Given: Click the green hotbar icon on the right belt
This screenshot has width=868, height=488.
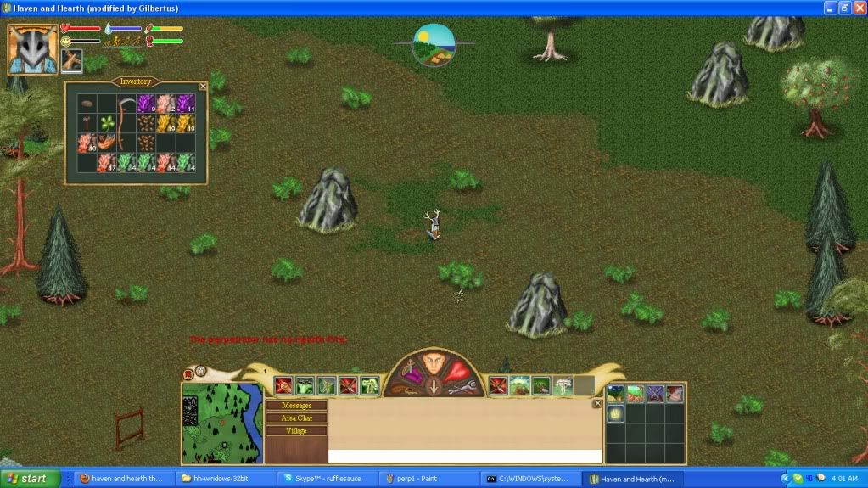Looking at the screenshot, I should pos(540,385).
